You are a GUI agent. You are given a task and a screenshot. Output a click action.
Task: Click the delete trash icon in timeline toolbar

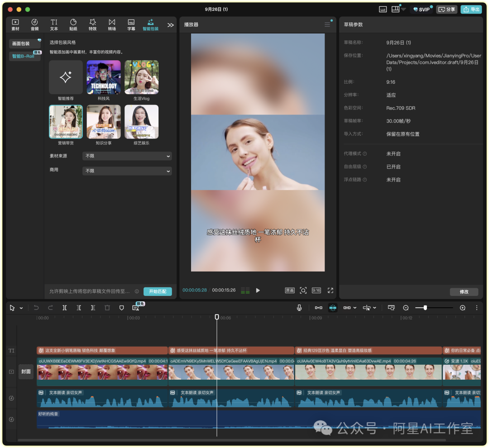(x=107, y=308)
